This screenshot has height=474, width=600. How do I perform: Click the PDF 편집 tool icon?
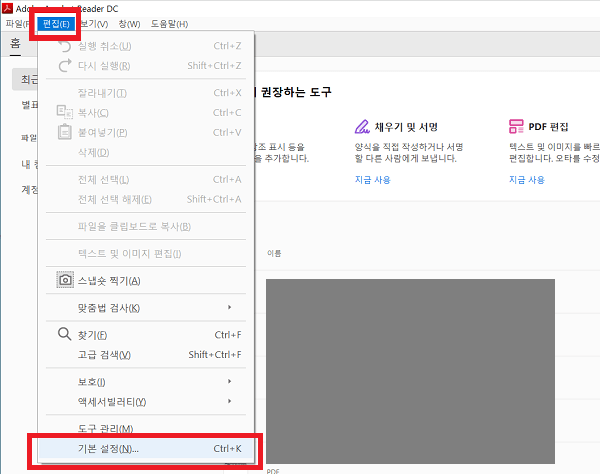click(x=516, y=126)
